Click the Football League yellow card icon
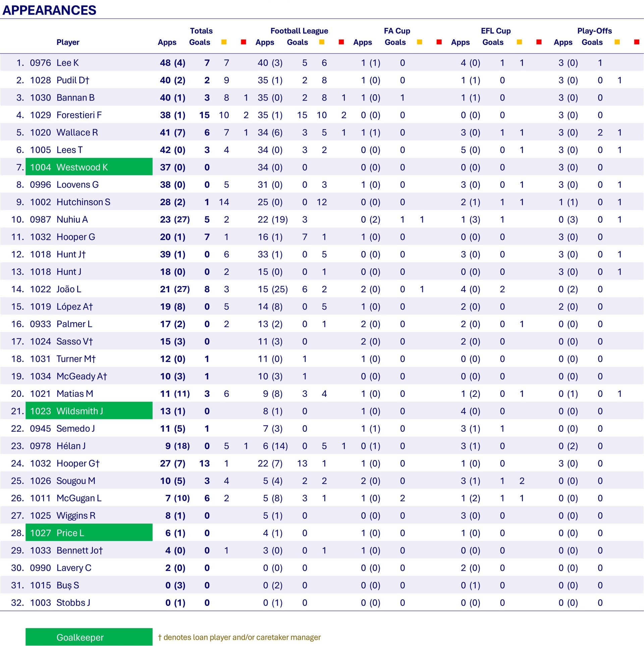This screenshot has width=644, height=646. pyautogui.click(x=321, y=42)
